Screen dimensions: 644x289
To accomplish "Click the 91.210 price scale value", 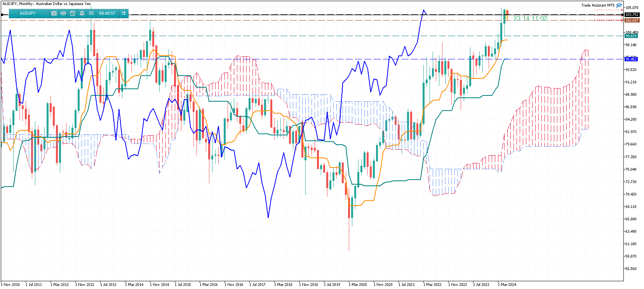I will click(631, 82).
